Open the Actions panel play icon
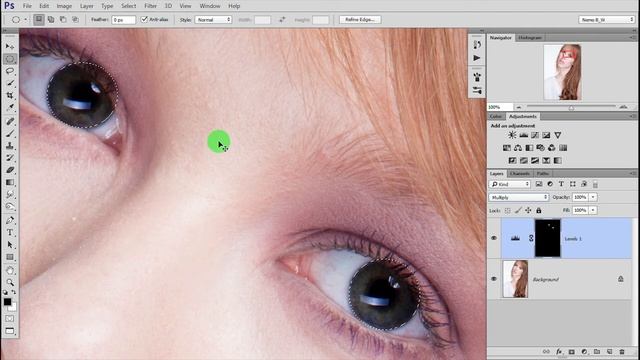The image size is (640, 360). [x=477, y=58]
